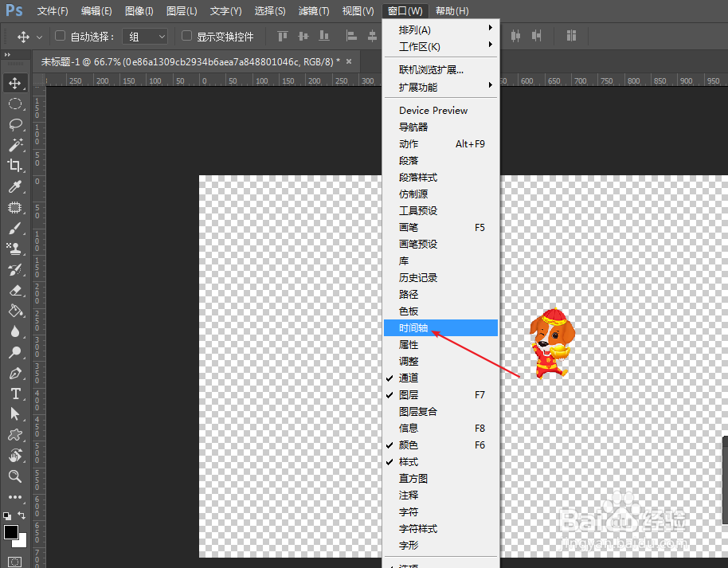The image size is (728, 568).
Task: Open the 滤镜 menu
Action: (x=313, y=10)
